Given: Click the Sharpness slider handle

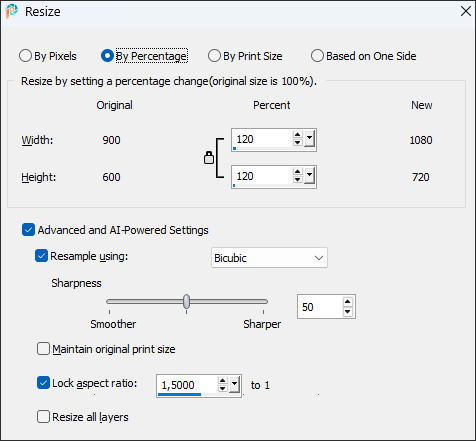Looking at the screenshot, I should (x=187, y=301).
